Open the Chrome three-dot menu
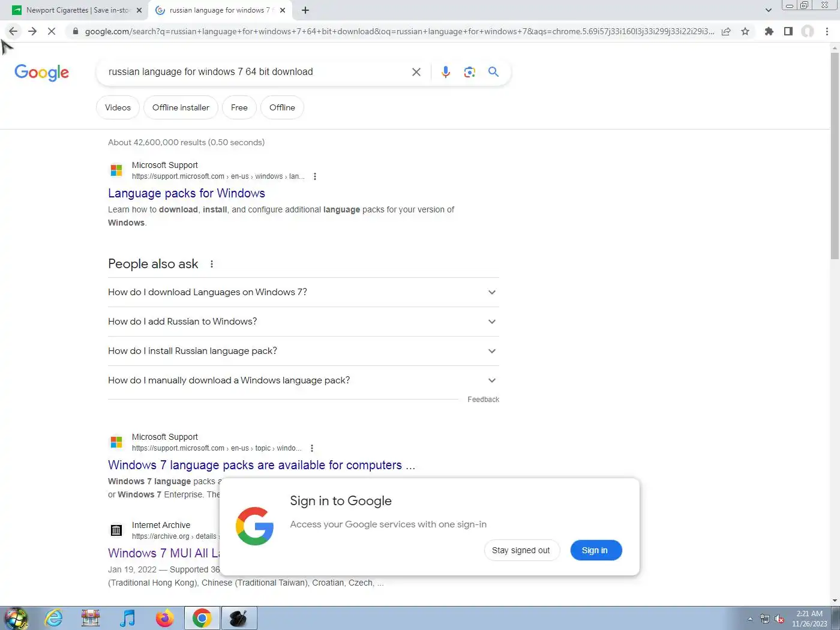 [x=827, y=31]
